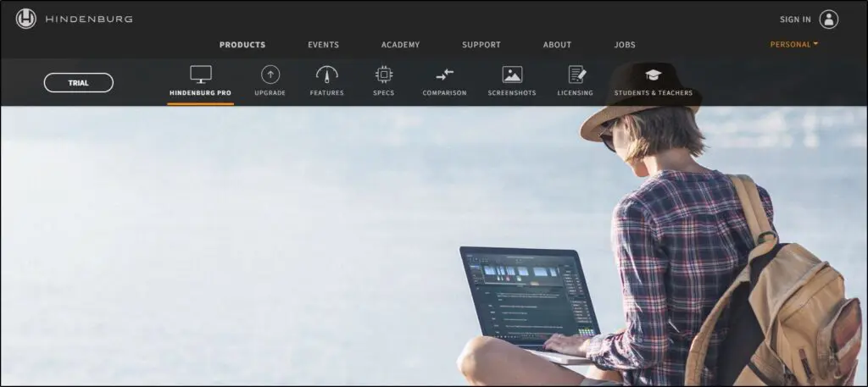The height and width of the screenshot is (387, 868).
Task: Click the Licensing document icon
Action: click(x=576, y=74)
